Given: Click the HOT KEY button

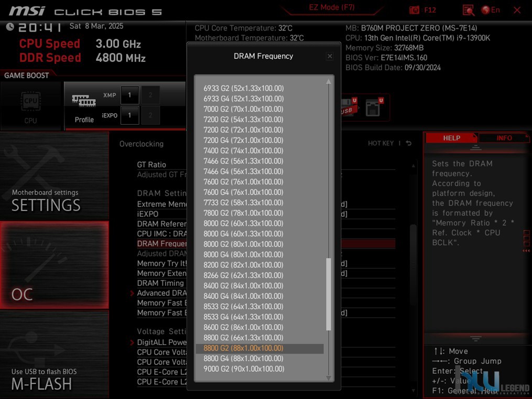Looking at the screenshot, I should click(381, 143).
